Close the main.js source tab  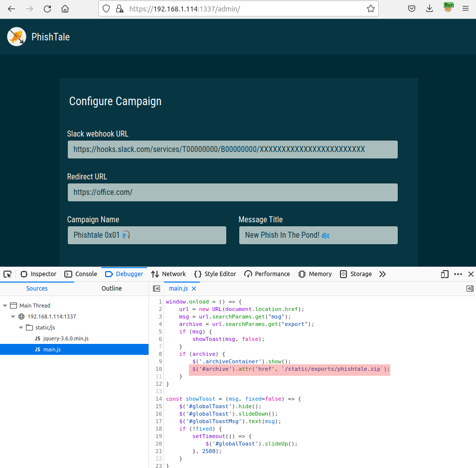coord(194,289)
